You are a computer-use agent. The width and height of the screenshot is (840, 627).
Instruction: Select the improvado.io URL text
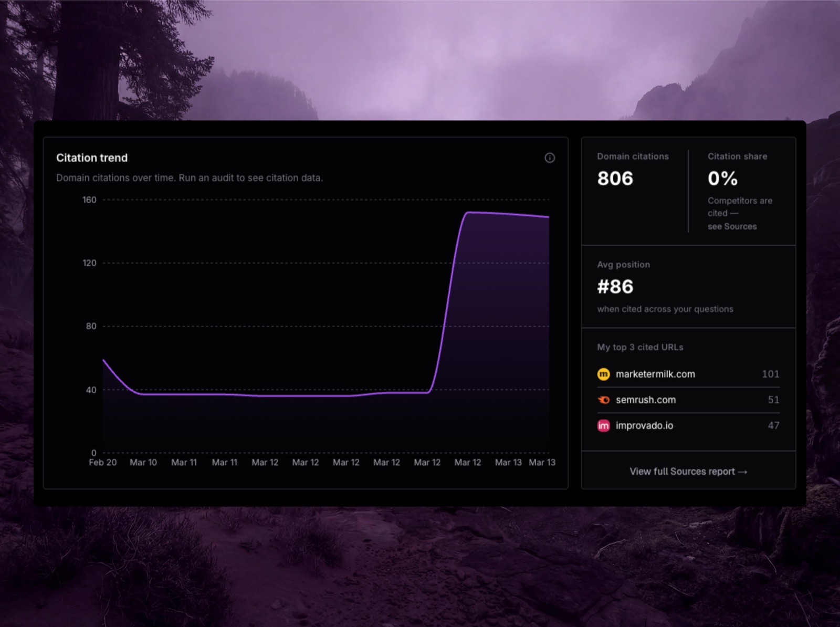tap(644, 425)
